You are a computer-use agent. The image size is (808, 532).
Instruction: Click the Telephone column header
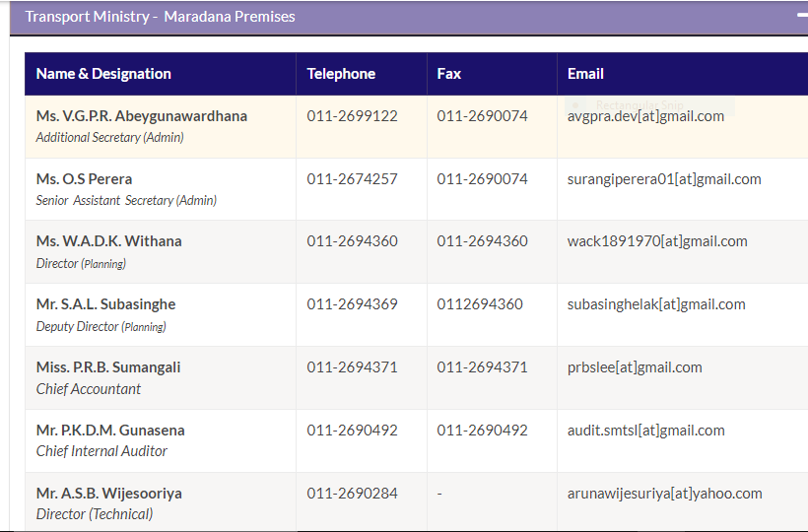click(x=341, y=74)
